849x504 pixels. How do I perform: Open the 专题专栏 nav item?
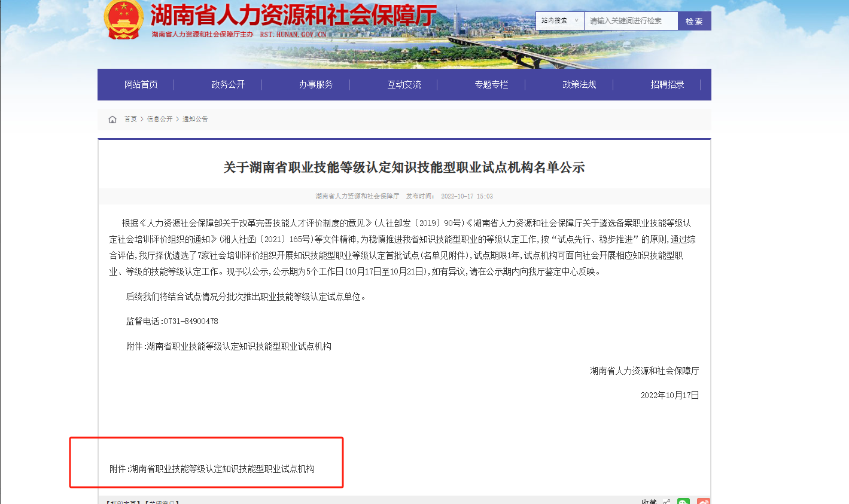[x=491, y=84]
